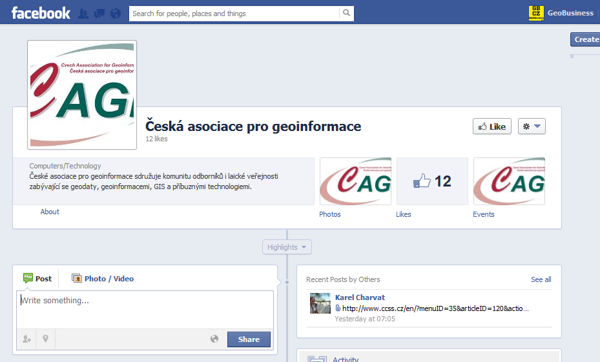Screen dimensions: 600x362
Task: Click the Yesterday at 07:05 timestamp
Action: click(x=365, y=319)
